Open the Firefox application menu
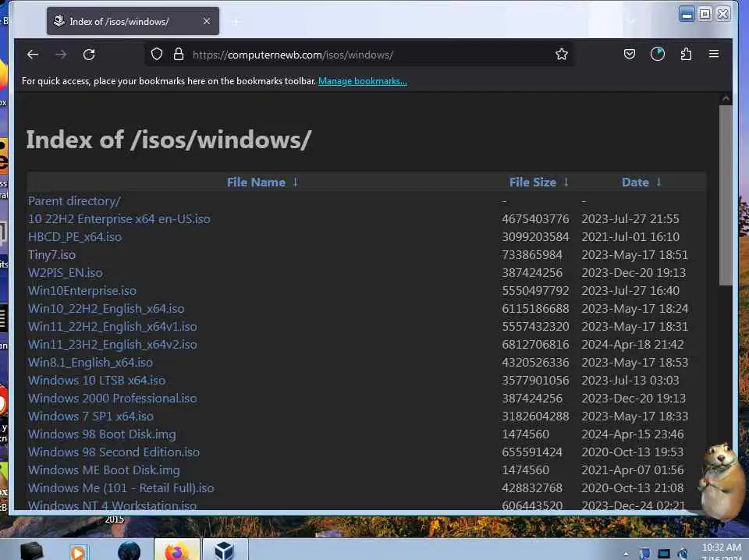749x560 pixels. tap(714, 54)
